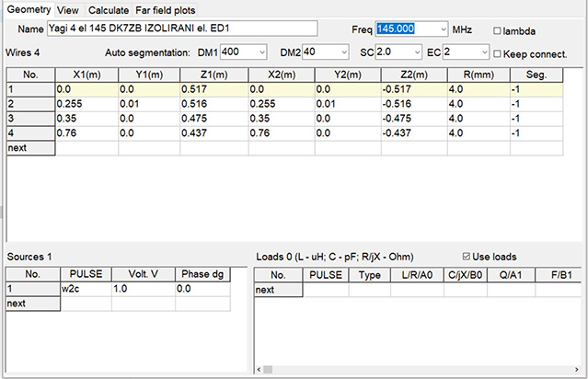Click the loads Q/A1 column header
Image resolution: width=588 pixels, height=379 pixels.
[511, 275]
